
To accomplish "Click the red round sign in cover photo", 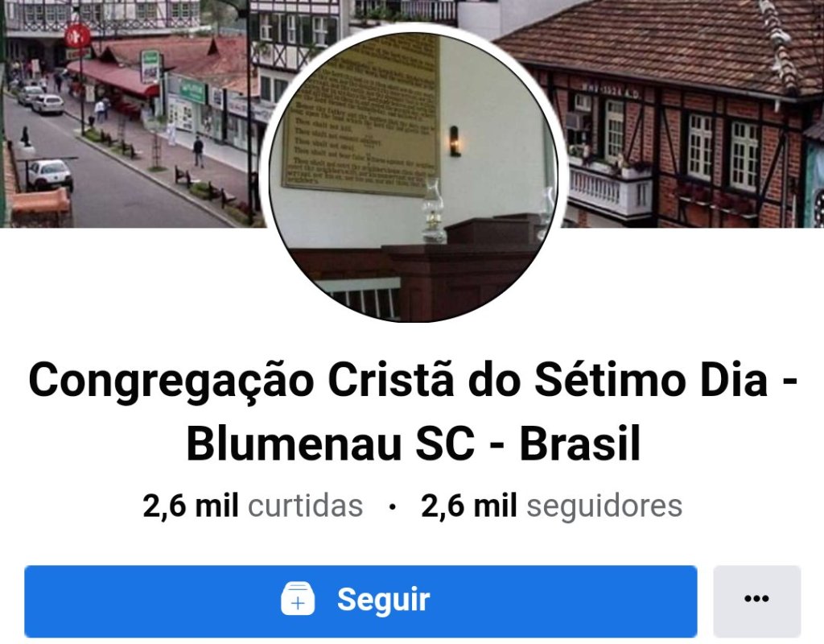I will (77, 36).
